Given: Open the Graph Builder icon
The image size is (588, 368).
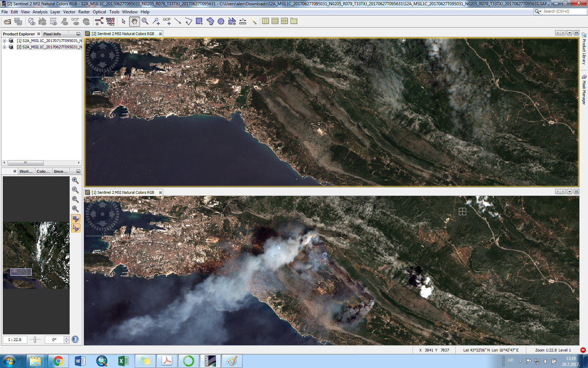Looking at the screenshot, I should (99, 22).
